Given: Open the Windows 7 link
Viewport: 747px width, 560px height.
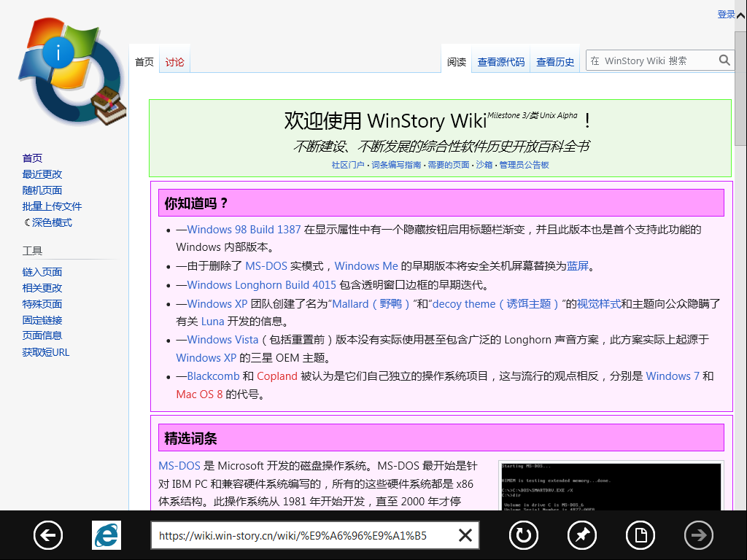Looking at the screenshot, I should pyautogui.click(x=672, y=376).
